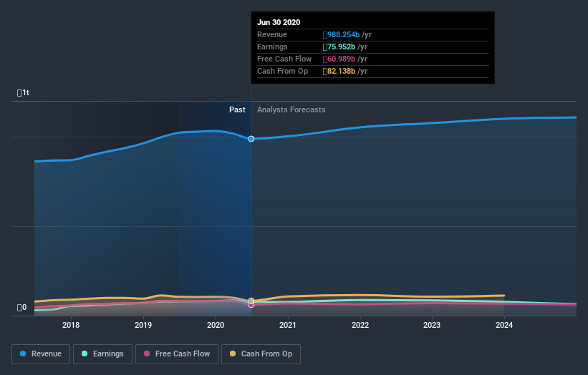Select the 2021 x-axis label

(288, 325)
